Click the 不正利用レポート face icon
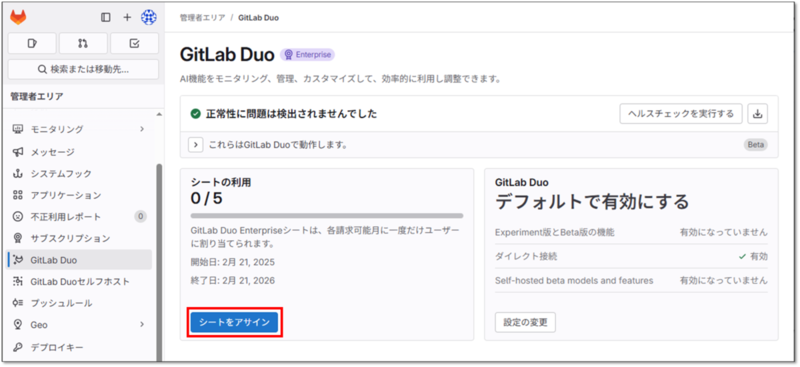The width and height of the screenshot is (800, 367). tap(18, 217)
